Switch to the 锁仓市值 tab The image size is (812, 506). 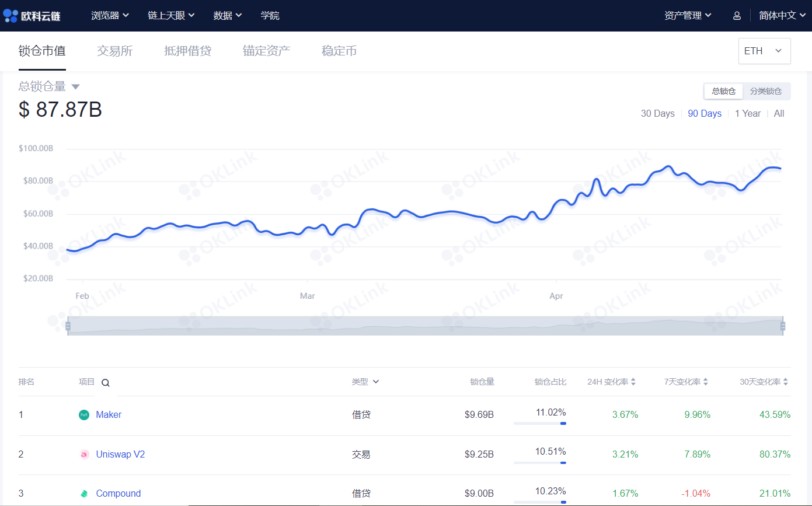point(42,51)
